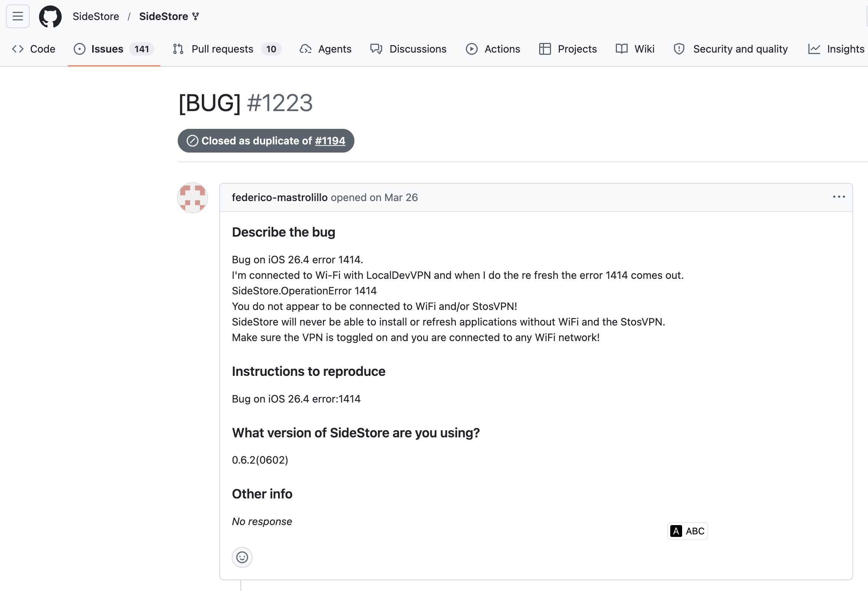Open the hamburger navigation menu

pyautogui.click(x=17, y=16)
